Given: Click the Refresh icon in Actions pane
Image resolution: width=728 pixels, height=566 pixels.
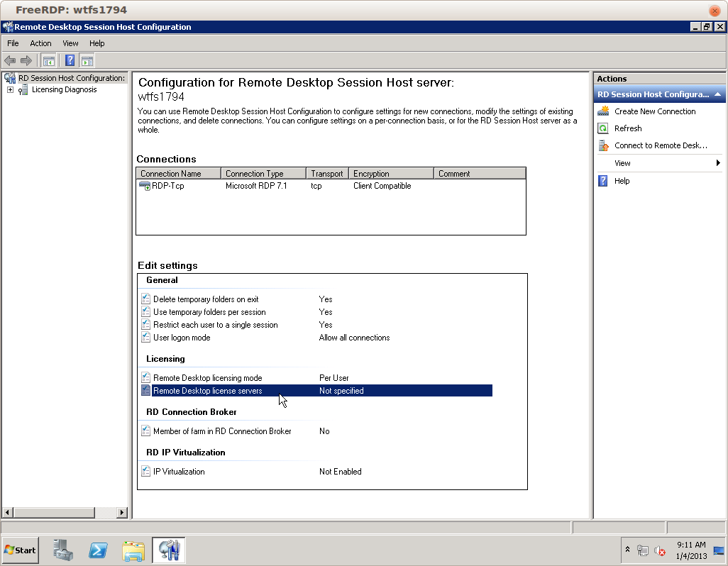Looking at the screenshot, I should coord(603,128).
